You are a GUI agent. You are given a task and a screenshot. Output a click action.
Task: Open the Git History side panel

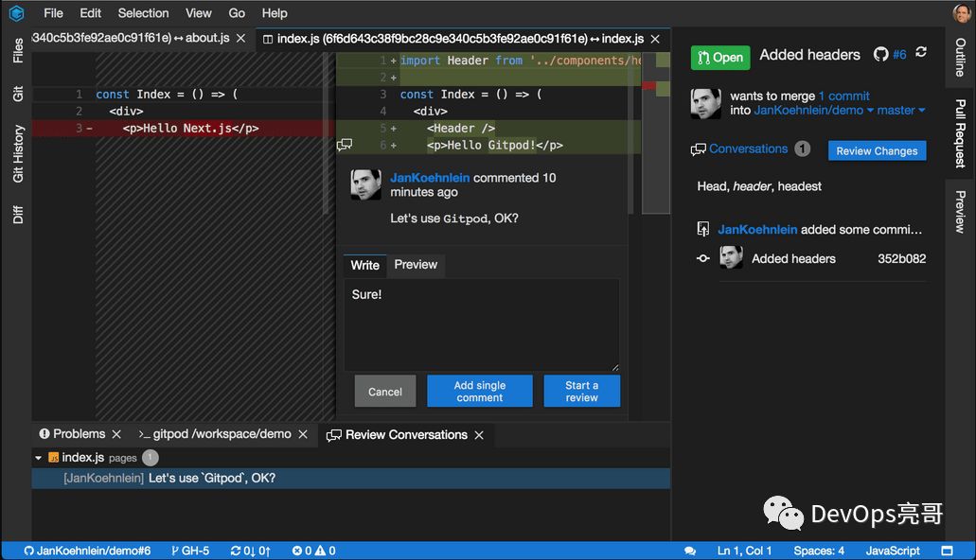pos(17,153)
